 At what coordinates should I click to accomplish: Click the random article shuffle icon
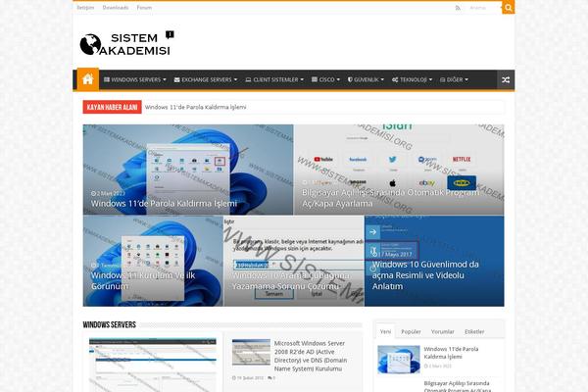pos(506,79)
